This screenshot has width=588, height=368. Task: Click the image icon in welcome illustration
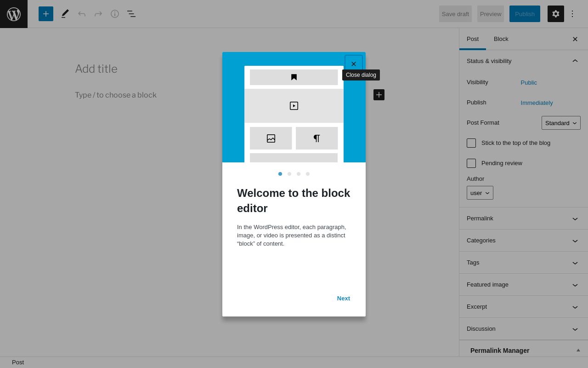(x=271, y=138)
